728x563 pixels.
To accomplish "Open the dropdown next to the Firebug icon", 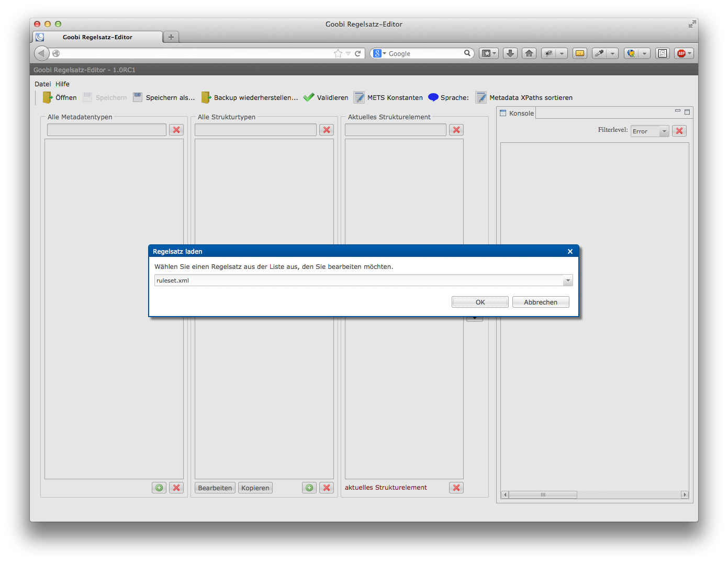I will point(562,53).
